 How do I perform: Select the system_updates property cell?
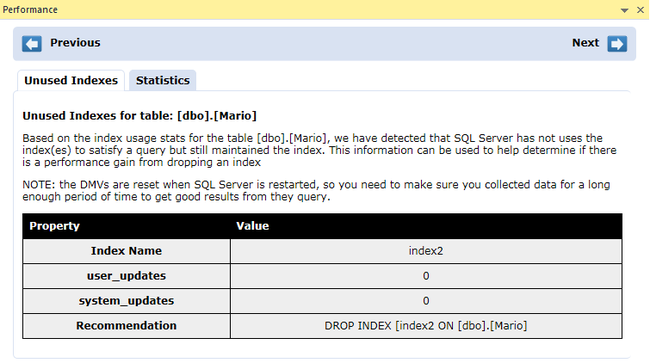pyautogui.click(x=126, y=301)
